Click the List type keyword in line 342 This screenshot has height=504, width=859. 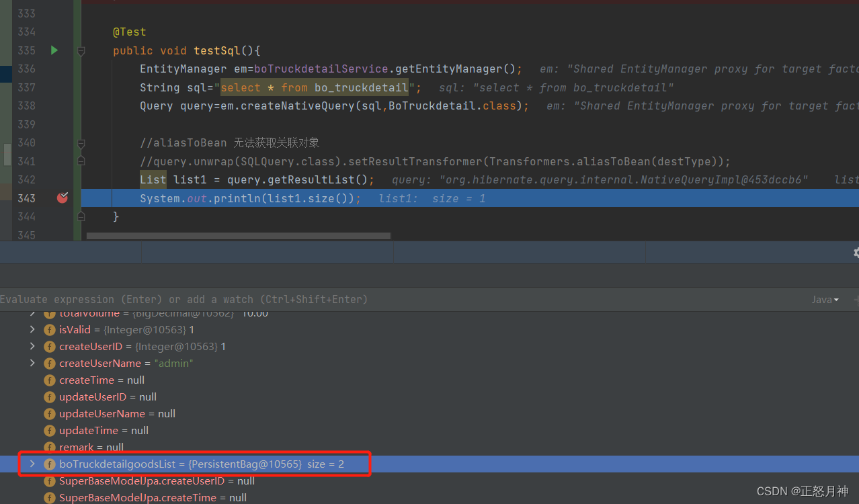click(153, 179)
